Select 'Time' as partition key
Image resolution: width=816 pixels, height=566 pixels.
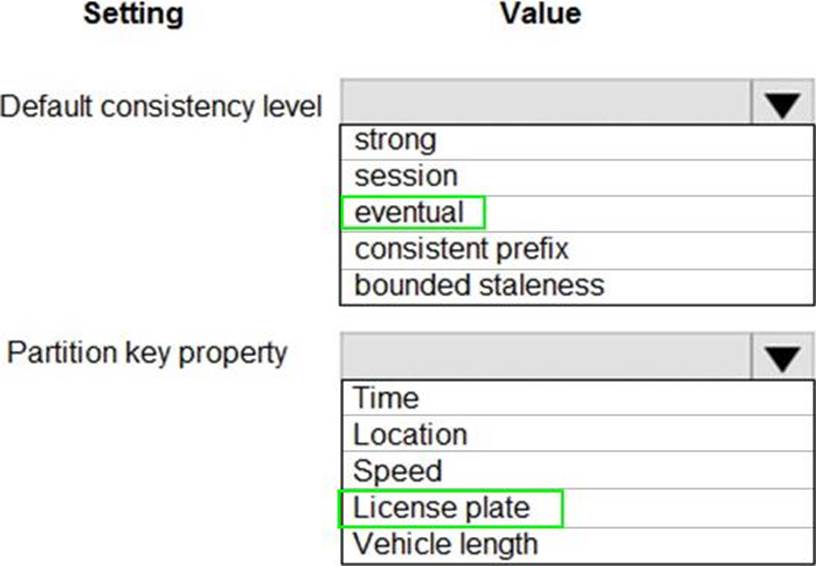386,398
